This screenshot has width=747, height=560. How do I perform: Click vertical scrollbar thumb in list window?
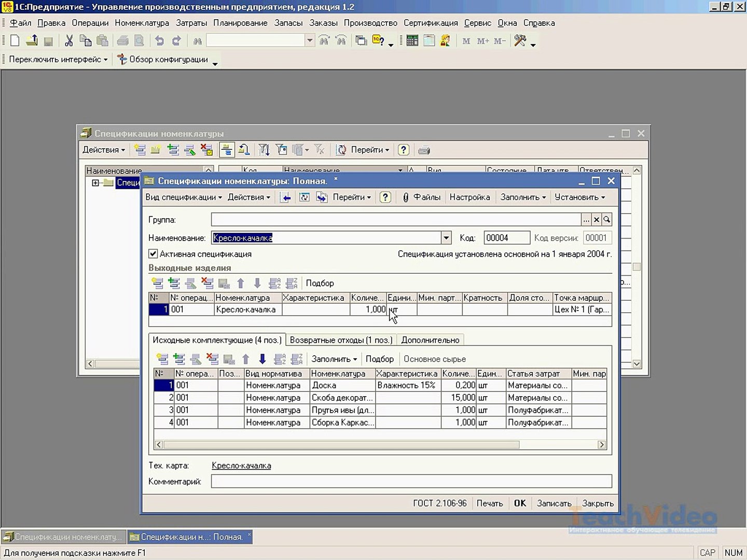pos(637,267)
